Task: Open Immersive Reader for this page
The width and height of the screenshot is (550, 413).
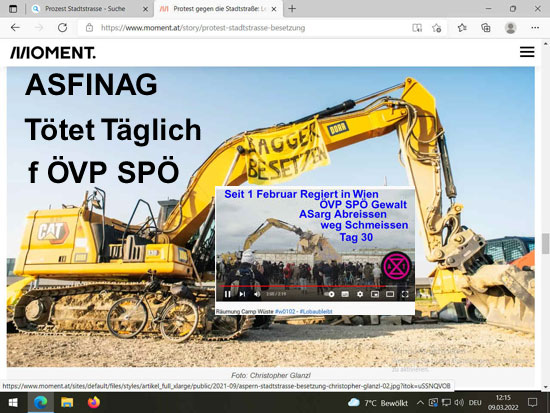Action: coord(417,28)
